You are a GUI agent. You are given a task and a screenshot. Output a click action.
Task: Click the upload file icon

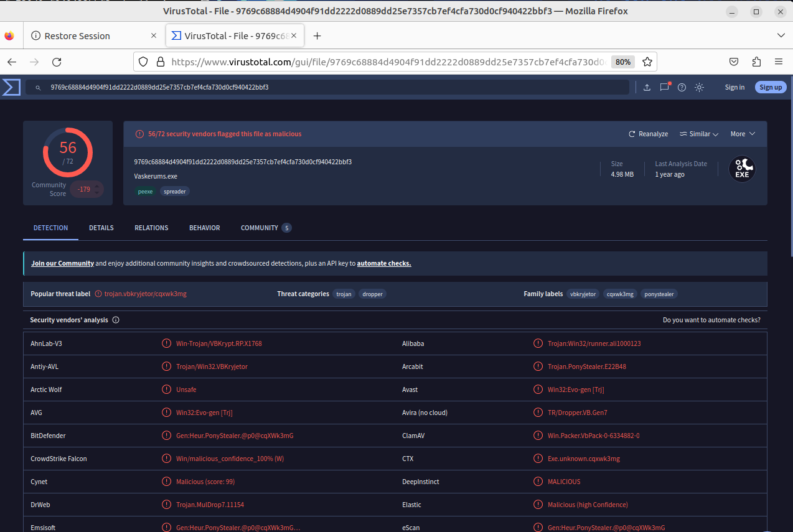tap(647, 88)
